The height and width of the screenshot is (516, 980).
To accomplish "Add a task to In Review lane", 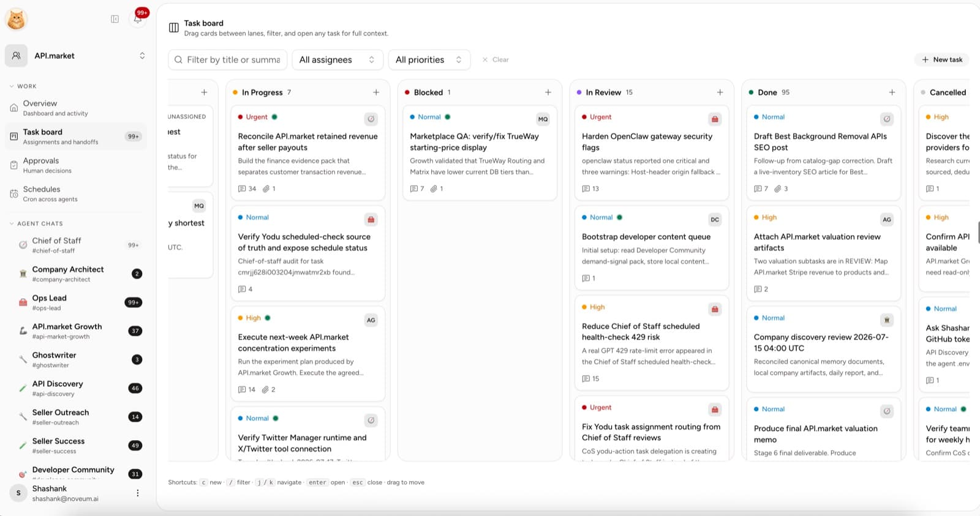I will [720, 92].
